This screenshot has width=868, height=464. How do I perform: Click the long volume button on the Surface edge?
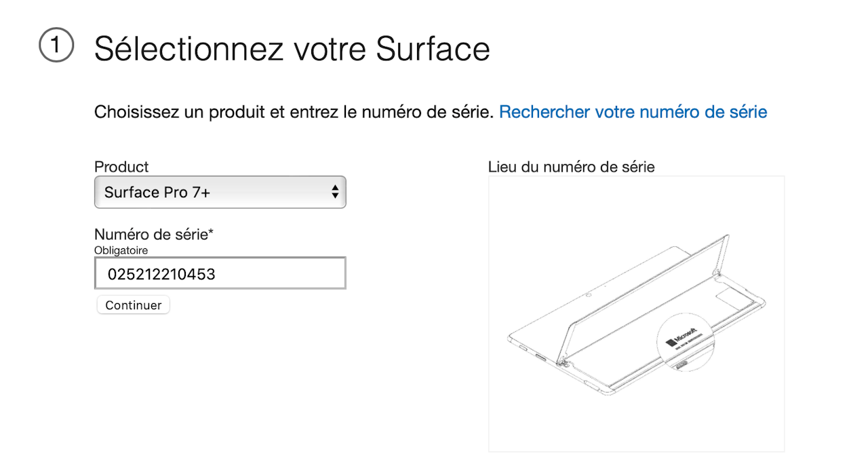[x=540, y=357]
